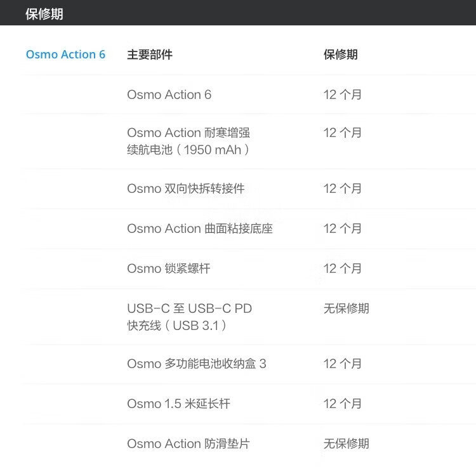This screenshot has height=476, width=476.
Task: Click the USB-C 至 USB-C PD 快充线 entry
Action: tap(189, 317)
